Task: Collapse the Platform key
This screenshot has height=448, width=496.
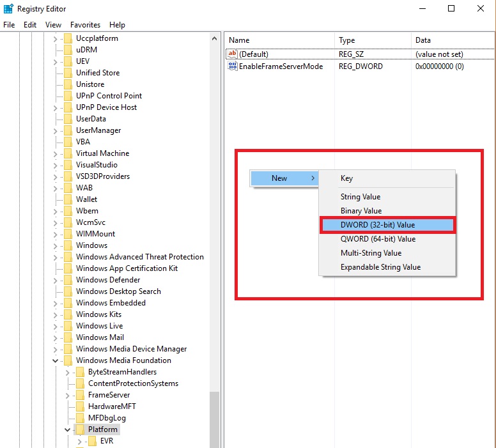Action: 67,429
